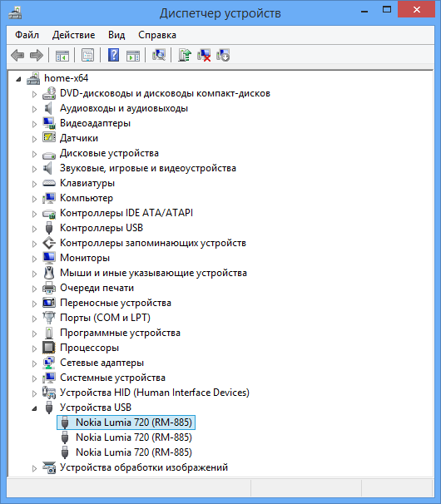Click the Сетевые адаптеры network icon
The width and height of the screenshot is (441, 504).
[x=49, y=363]
